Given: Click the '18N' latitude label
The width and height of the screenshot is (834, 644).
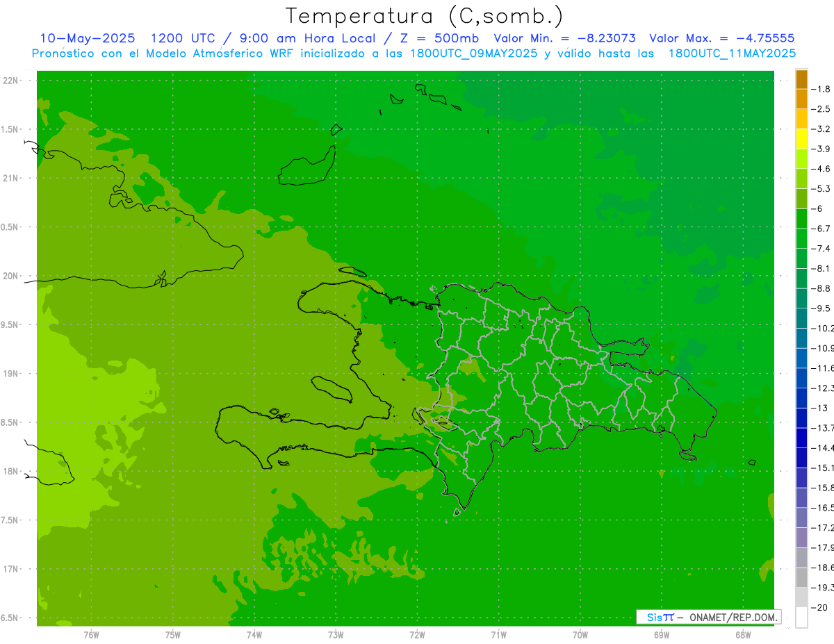Looking at the screenshot, I should pyautogui.click(x=10, y=472).
